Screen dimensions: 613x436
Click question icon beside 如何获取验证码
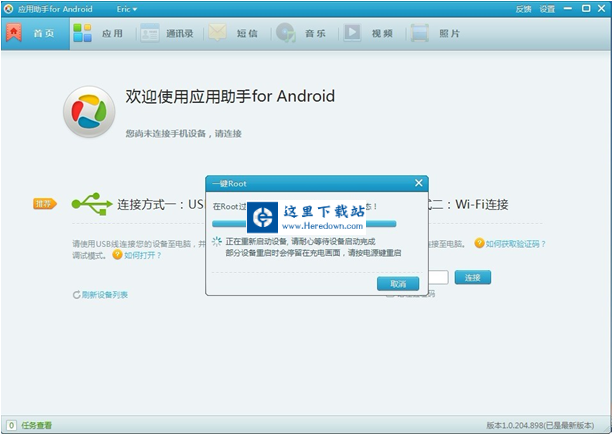click(x=479, y=243)
